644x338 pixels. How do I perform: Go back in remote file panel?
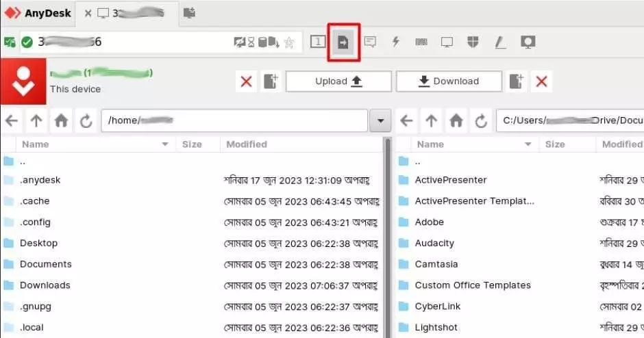[x=406, y=120]
